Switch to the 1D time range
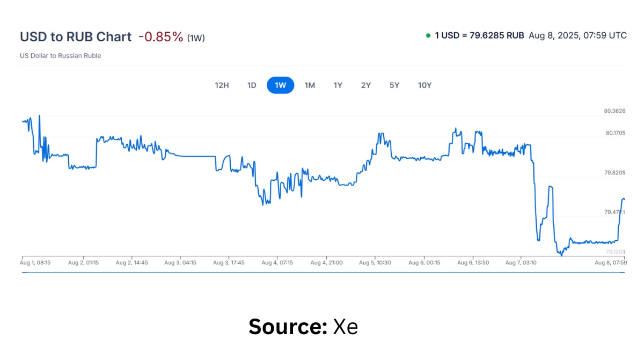This screenshot has height=362, width=644. (252, 85)
